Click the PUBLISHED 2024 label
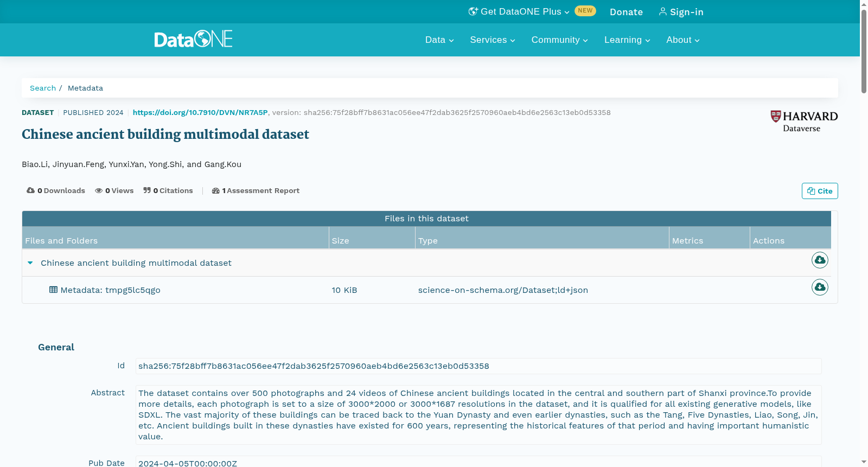 93,113
